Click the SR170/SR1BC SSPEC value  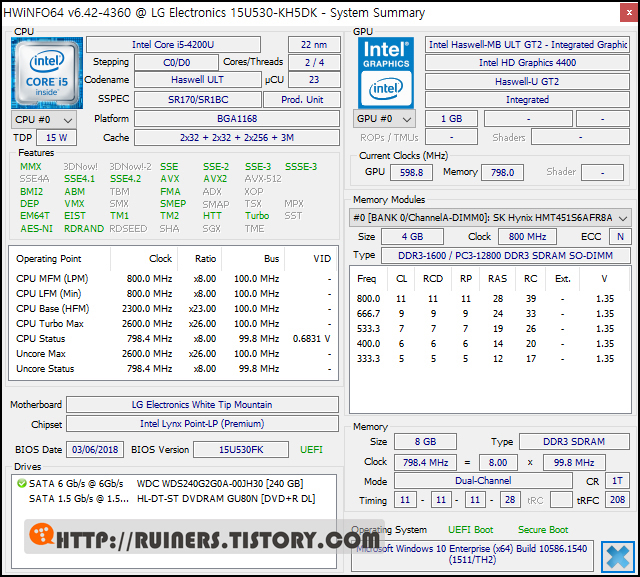pos(198,100)
